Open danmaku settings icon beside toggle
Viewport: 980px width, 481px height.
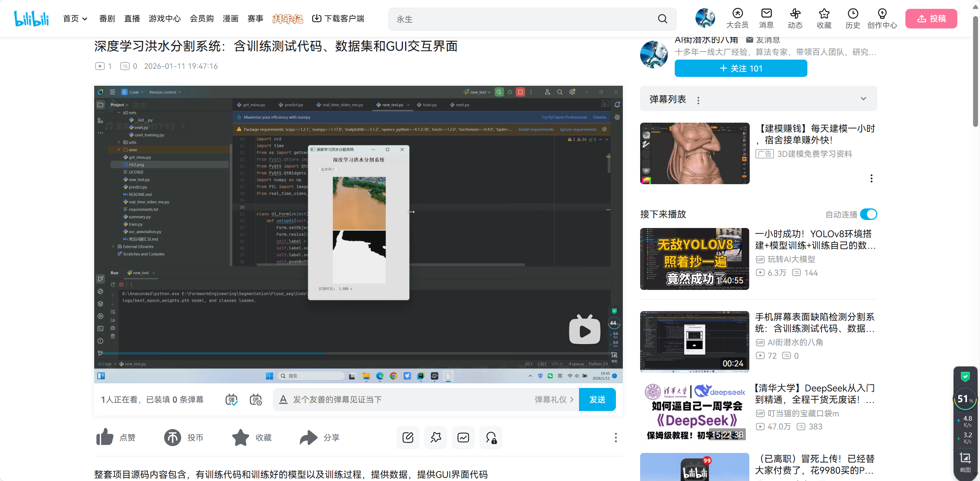pos(256,399)
